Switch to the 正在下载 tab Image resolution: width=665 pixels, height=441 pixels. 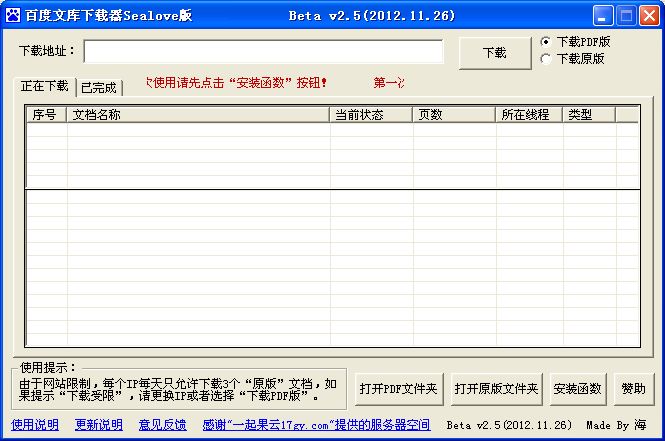click(x=45, y=86)
